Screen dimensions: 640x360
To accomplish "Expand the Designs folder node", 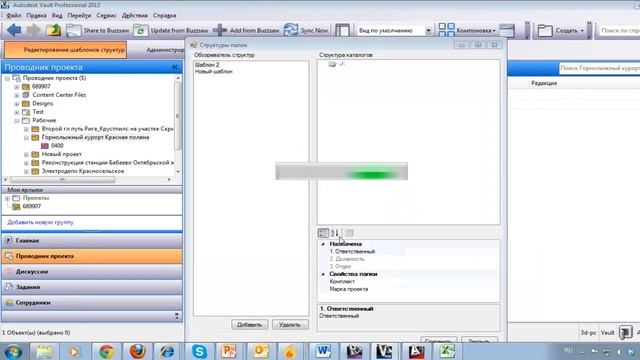I will 17,104.
